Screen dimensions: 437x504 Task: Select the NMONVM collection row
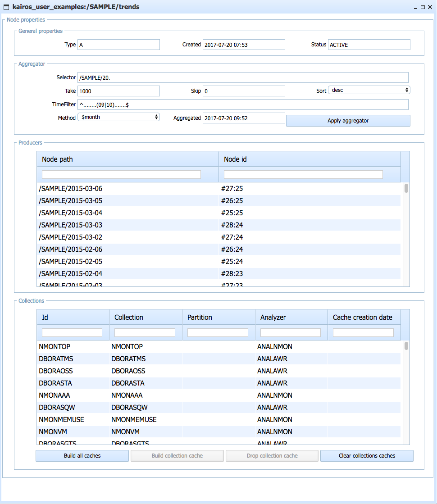point(218,432)
